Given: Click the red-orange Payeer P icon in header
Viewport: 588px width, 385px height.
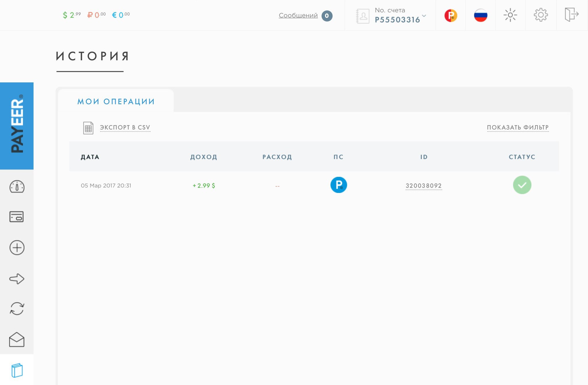Looking at the screenshot, I should point(451,15).
